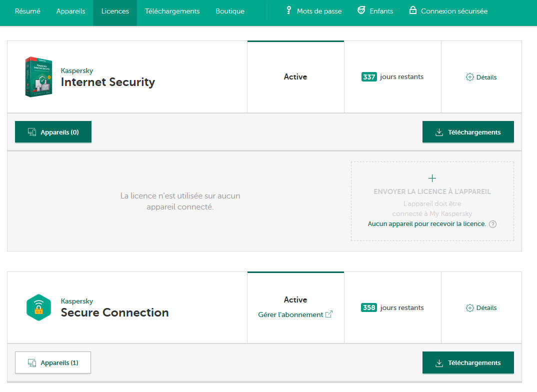
Task: Switch to the Appareils tab
Action: pyautogui.click(x=70, y=11)
